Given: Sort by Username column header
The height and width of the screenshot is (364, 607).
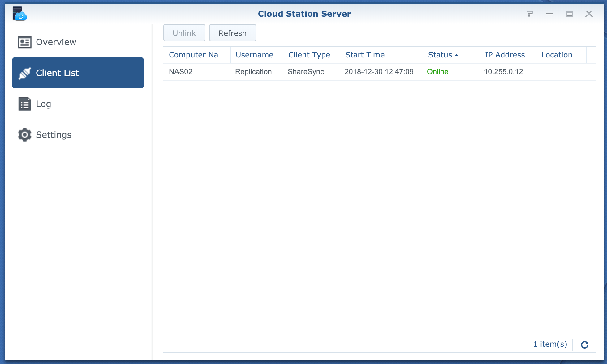Looking at the screenshot, I should click(257, 55).
